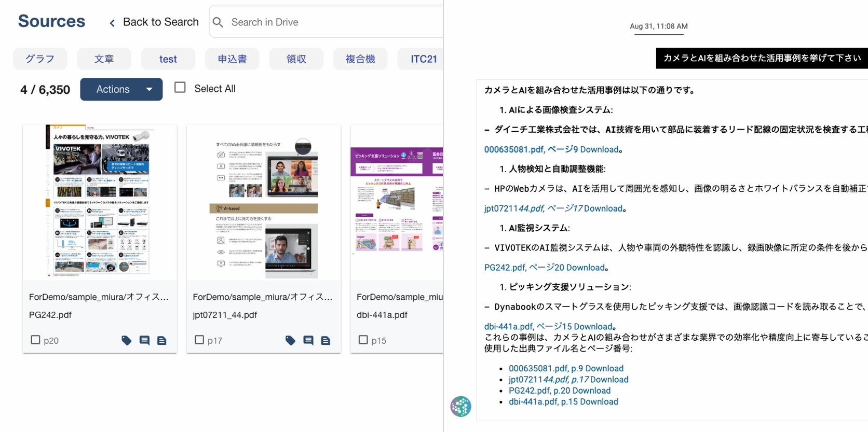Open the tag icon on jpt07211_44.pdf card
868x432 pixels.
pyautogui.click(x=291, y=340)
